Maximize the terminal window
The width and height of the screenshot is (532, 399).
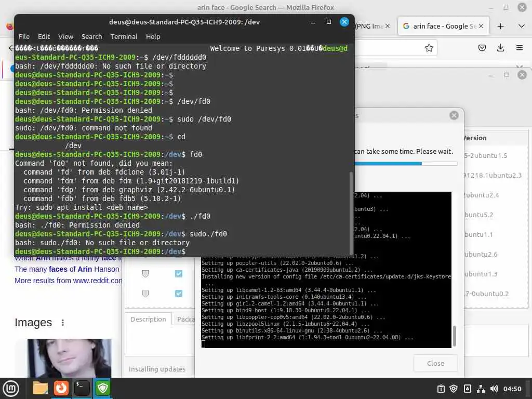tap(328, 22)
